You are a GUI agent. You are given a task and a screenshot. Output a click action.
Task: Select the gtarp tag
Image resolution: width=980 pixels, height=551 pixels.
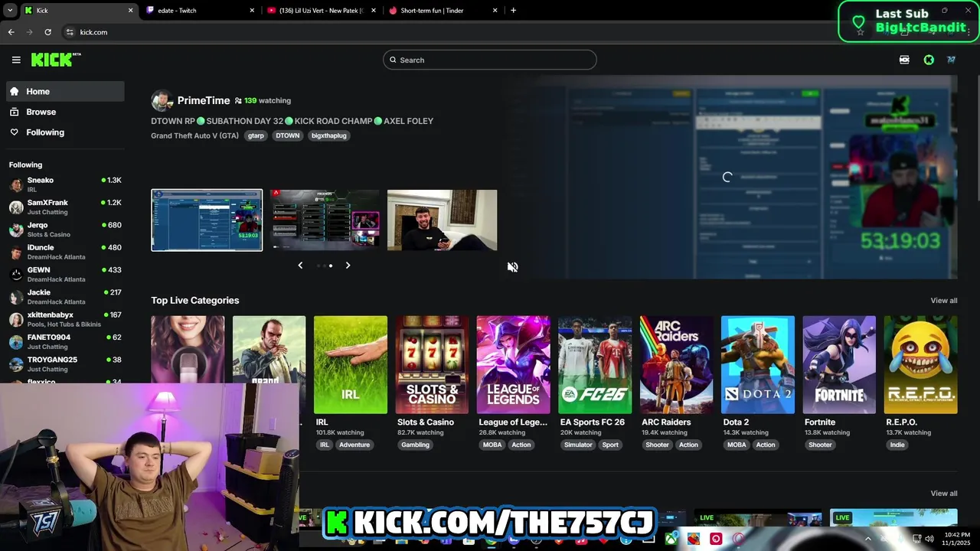coord(256,135)
